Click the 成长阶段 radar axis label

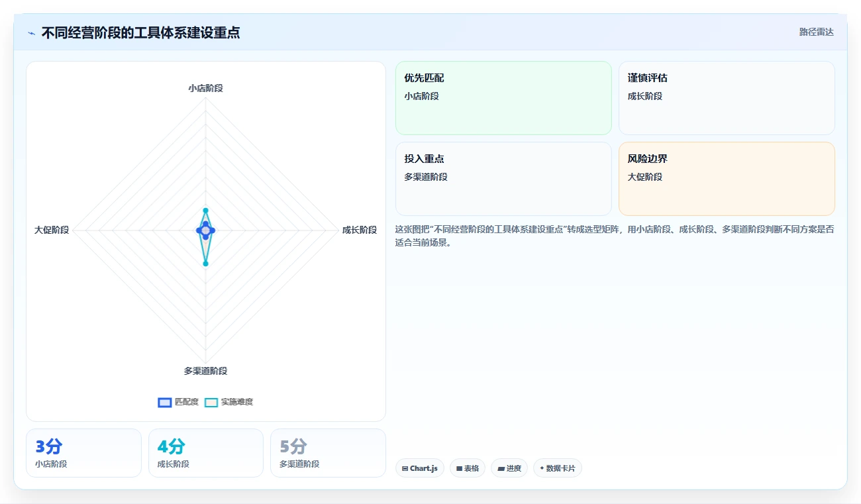pos(360,230)
